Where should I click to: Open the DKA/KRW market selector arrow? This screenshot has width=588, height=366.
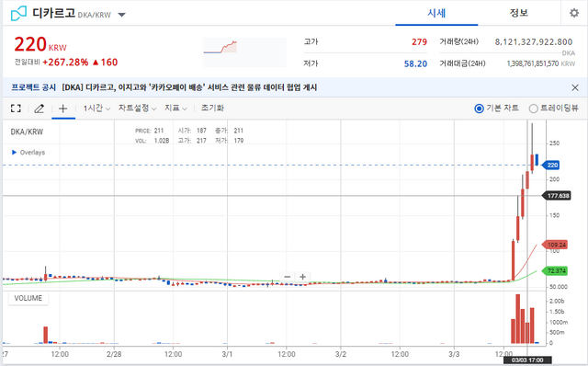coord(122,15)
